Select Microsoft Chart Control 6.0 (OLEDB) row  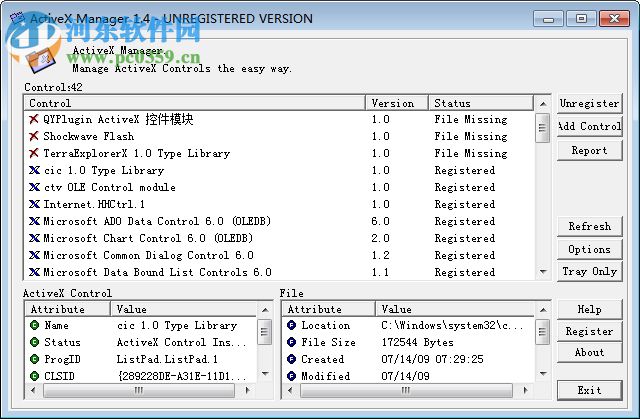click(x=279, y=238)
